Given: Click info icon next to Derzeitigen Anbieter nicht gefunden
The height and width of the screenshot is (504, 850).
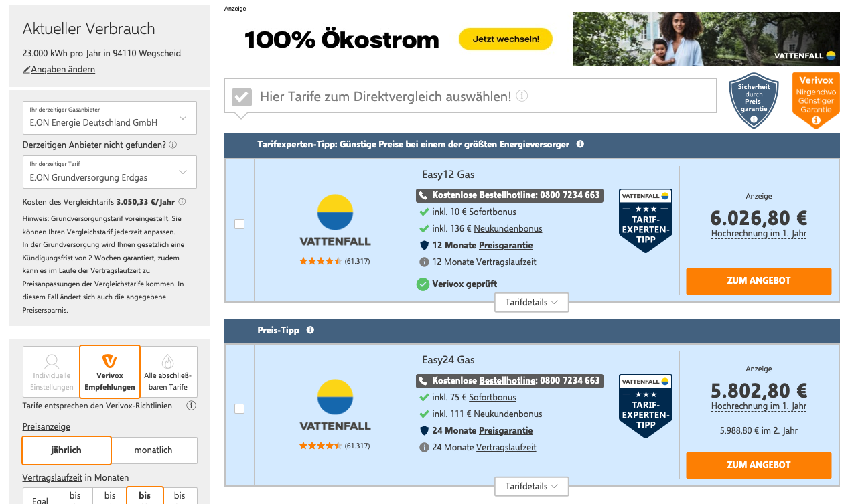Looking at the screenshot, I should click(x=173, y=145).
